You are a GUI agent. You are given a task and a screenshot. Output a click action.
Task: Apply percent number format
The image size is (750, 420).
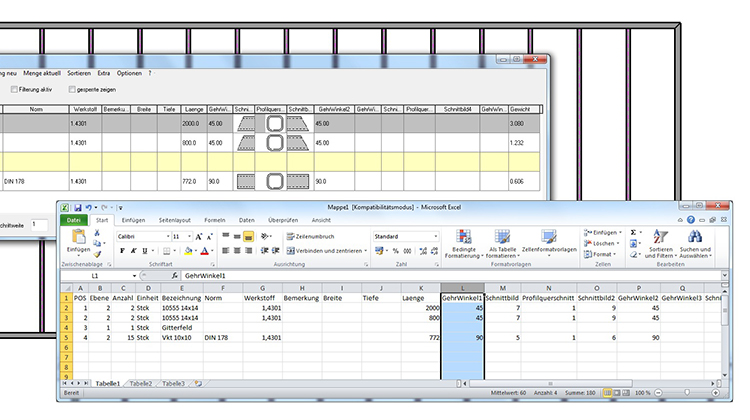(x=396, y=251)
